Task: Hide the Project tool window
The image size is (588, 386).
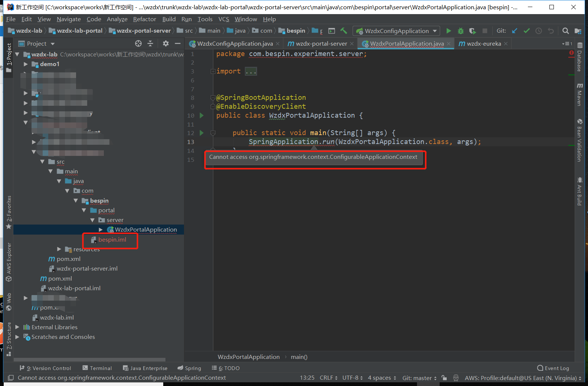Action: pos(178,43)
